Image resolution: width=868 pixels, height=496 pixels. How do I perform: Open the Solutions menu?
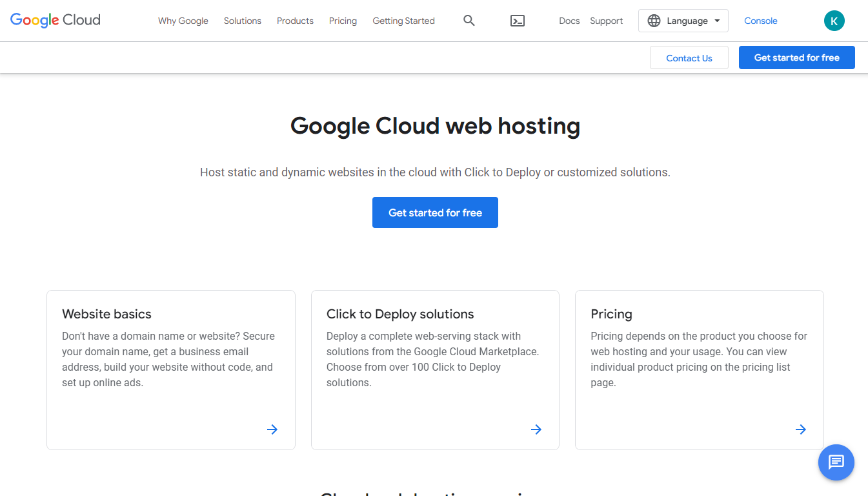[243, 21]
